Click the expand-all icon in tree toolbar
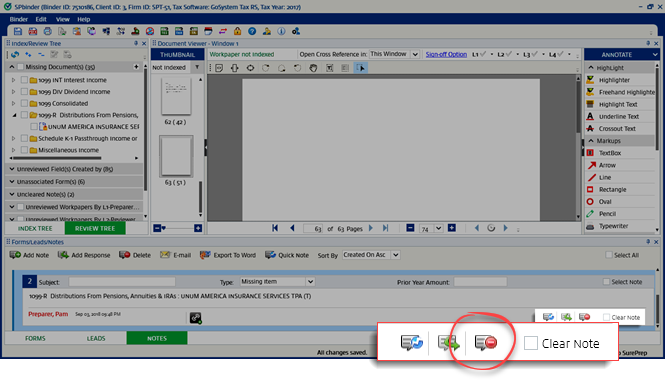 pyautogui.click(x=28, y=54)
